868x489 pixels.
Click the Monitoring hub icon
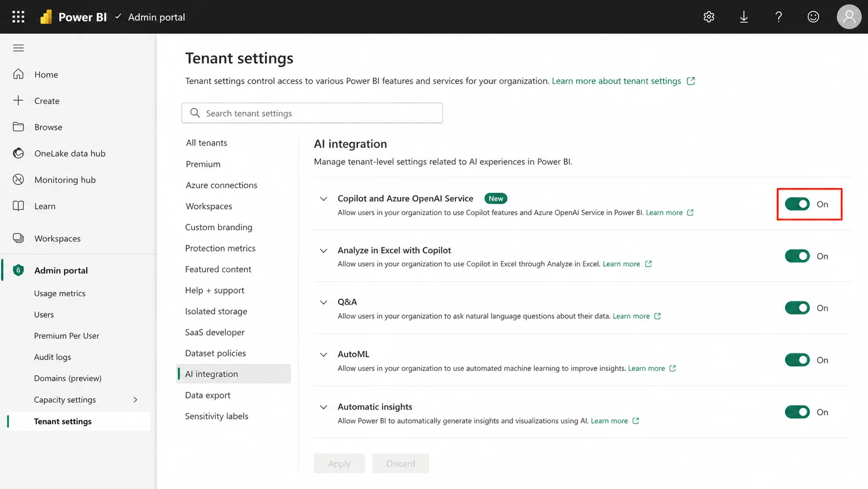18,179
